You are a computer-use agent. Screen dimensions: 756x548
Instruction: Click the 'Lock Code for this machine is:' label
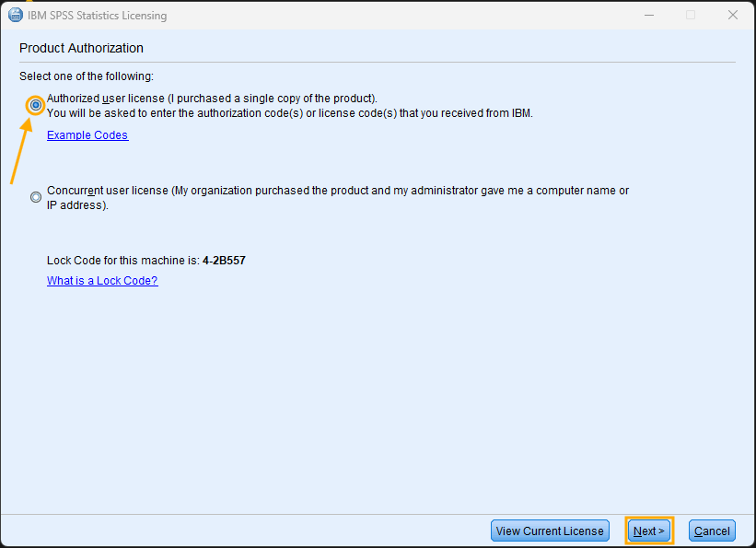coord(123,261)
